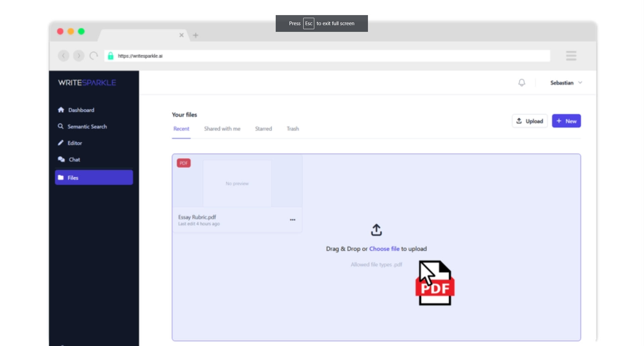This screenshot has height=346, width=644.
Task: Open the Trash tab
Action: pos(292,129)
